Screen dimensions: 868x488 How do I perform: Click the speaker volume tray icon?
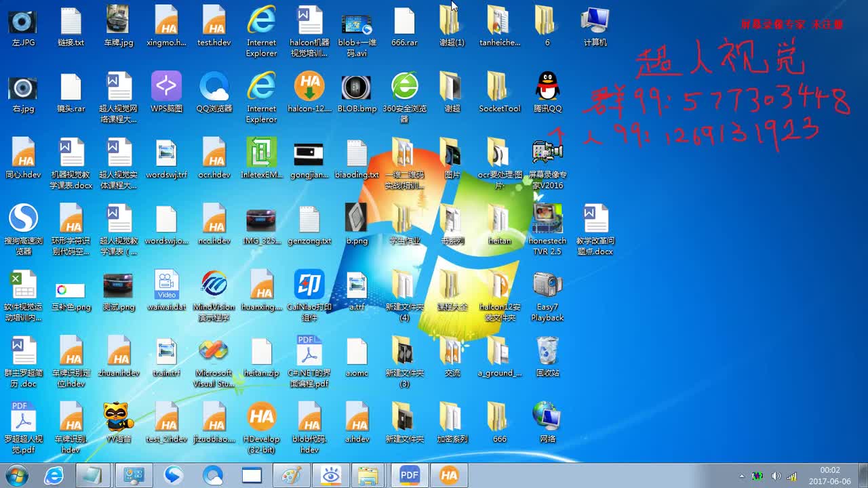tap(776, 476)
